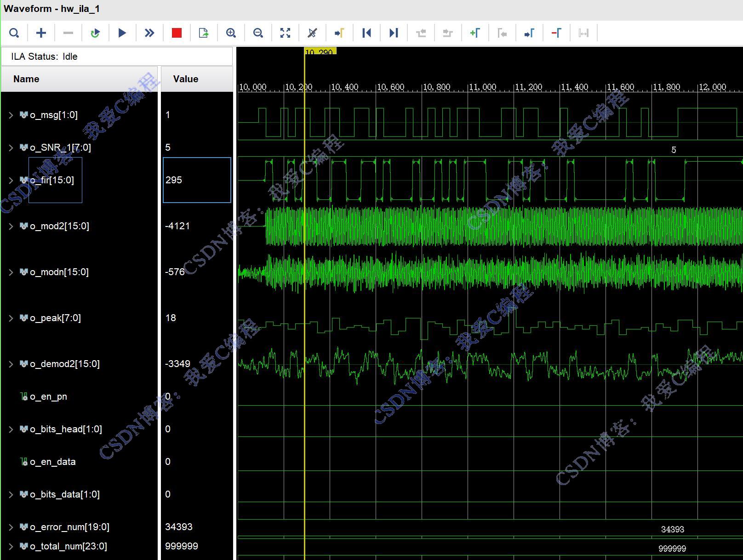Expand the o_mod2[15:0] bus

[x=11, y=226]
